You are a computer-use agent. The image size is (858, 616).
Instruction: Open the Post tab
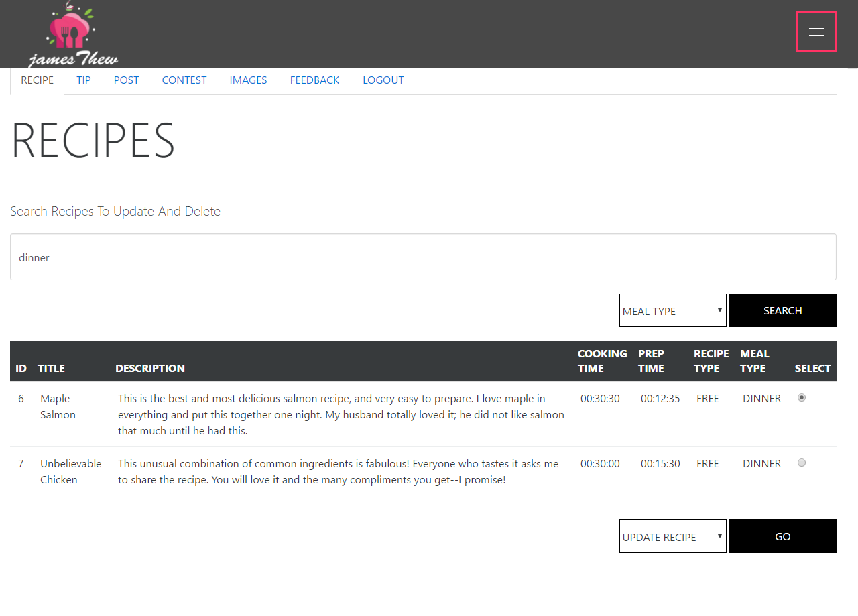[x=126, y=80]
